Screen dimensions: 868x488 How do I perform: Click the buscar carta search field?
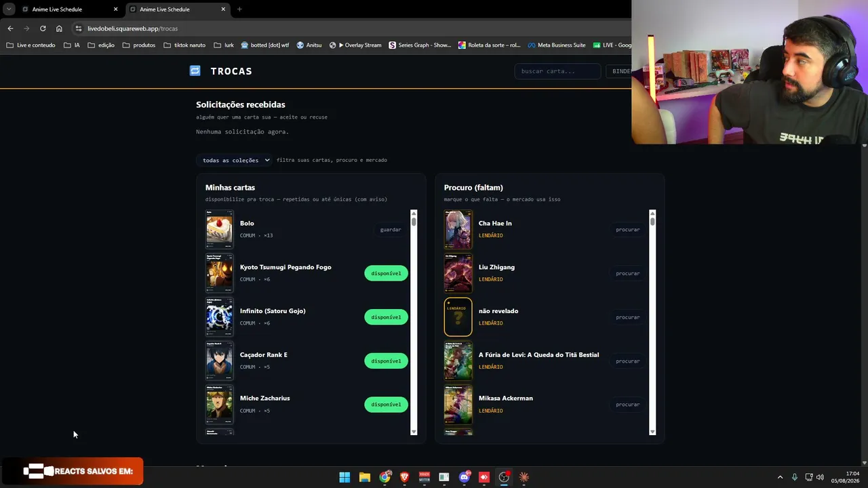(x=557, y=71)
